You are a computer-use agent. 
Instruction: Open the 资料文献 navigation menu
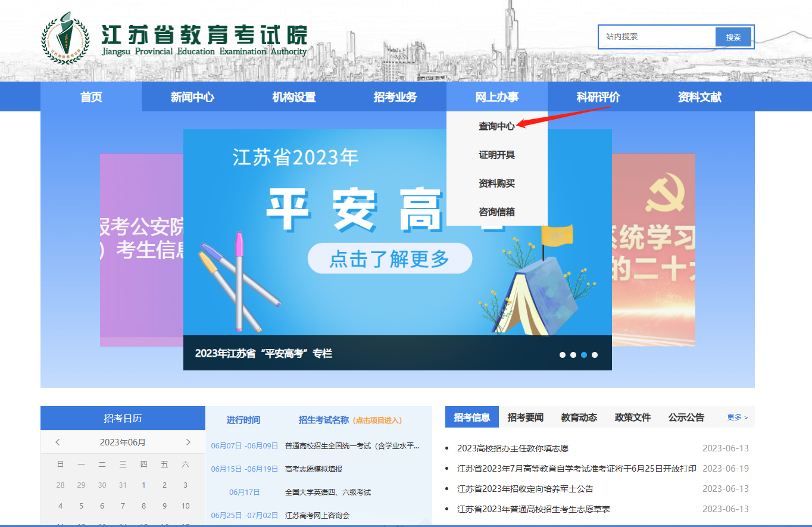coord(699,97)
